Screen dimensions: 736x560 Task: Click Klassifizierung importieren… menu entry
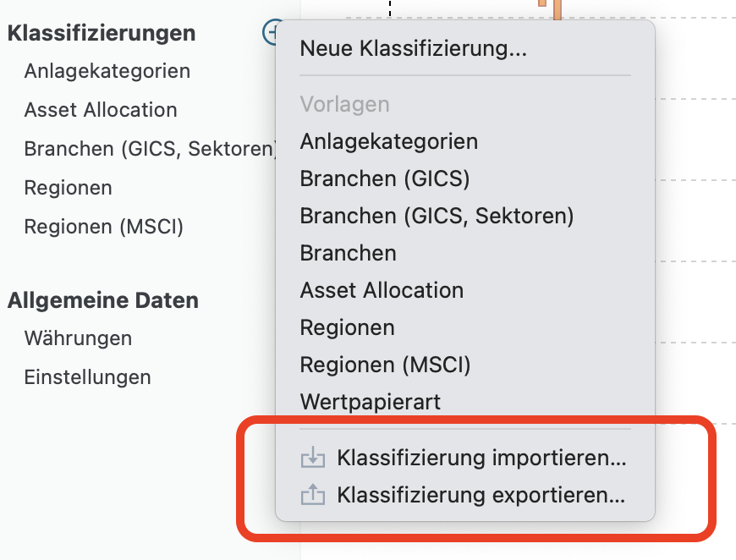pos(481,458)
